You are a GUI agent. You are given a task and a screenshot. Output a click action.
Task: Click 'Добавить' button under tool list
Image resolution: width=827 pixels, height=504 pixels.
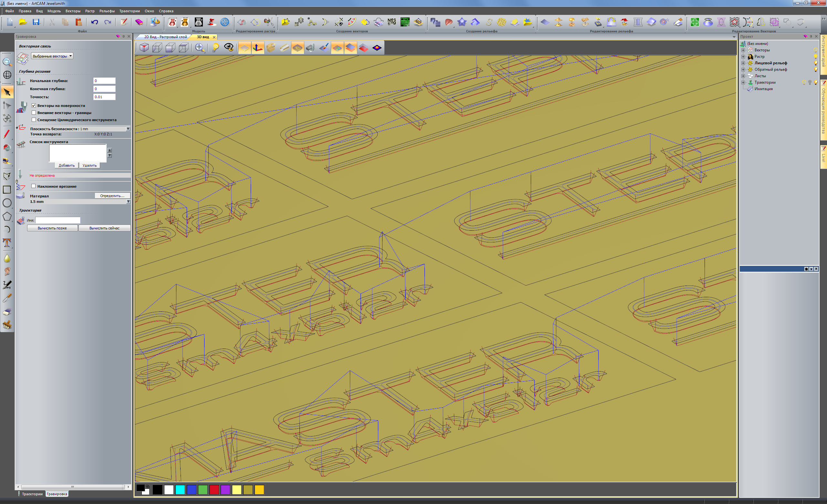coord(67,165)
